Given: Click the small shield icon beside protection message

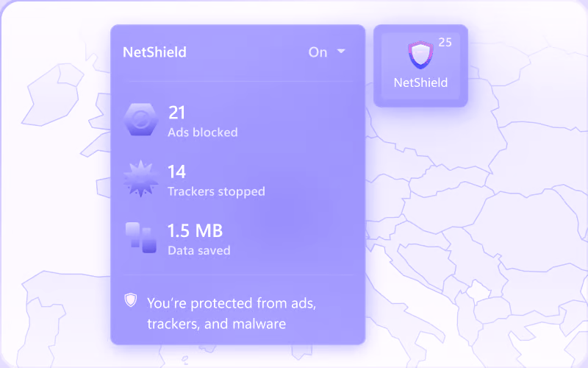Looking at the screenshot, I should [x=131, y=300].
